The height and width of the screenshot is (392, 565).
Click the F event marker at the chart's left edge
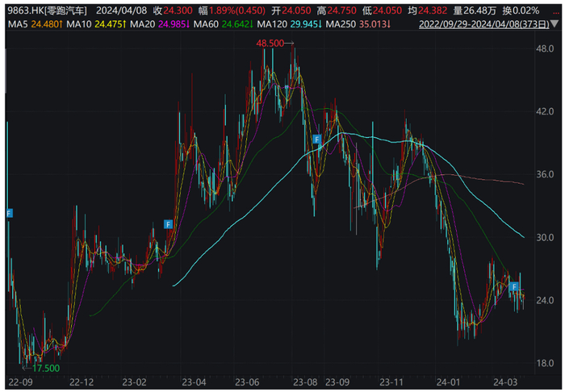10,214
